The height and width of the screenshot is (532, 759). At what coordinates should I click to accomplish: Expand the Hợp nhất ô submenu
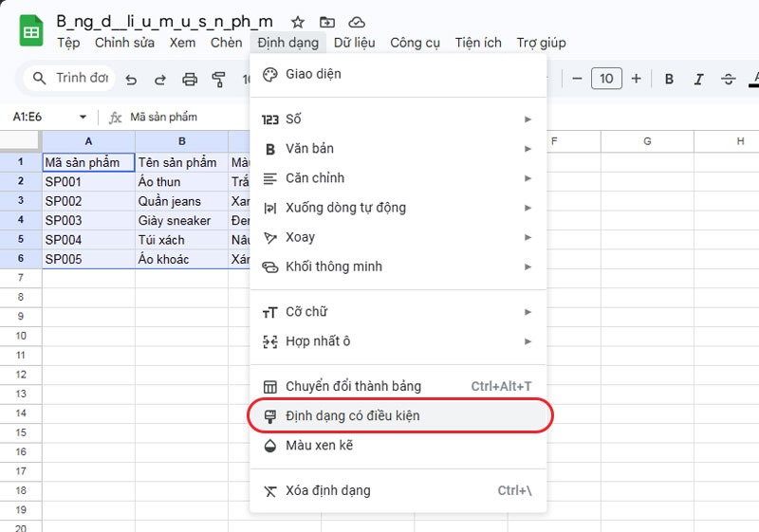(398, 341)
